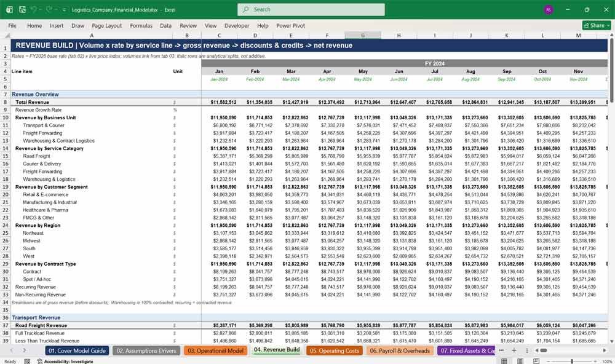
Task: Click into the Search box
Action: coord(311,9)
